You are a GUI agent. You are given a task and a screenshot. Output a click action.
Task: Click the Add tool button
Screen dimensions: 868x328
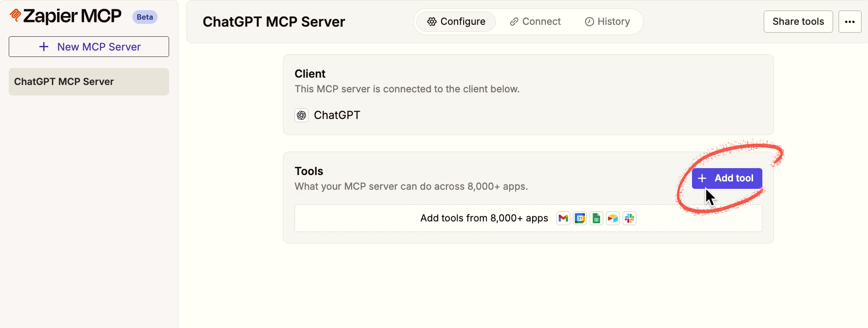point(727,178)
